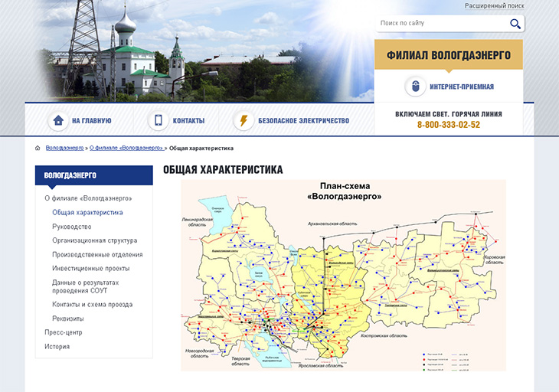Click the План-схема Вологдаэнерго map image
Screen dimensions: 559x392
pyautogui.click(x=343, y=276)
